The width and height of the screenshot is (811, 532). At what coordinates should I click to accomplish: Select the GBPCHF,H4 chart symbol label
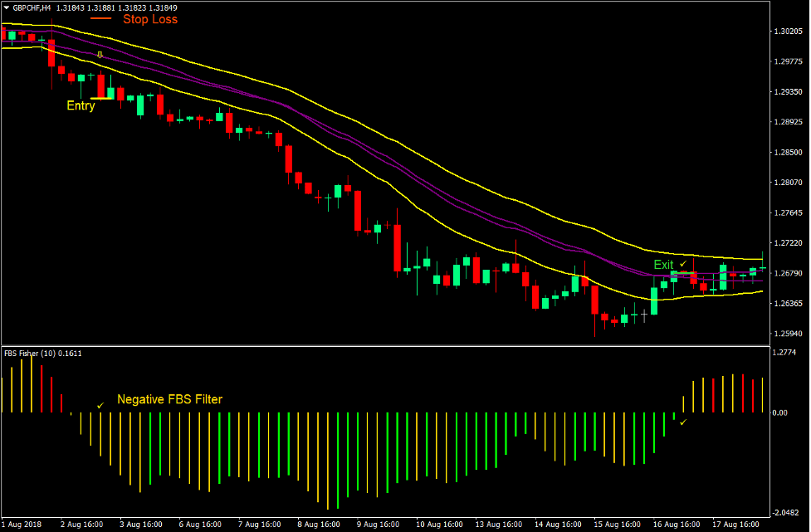pos(32,8)
